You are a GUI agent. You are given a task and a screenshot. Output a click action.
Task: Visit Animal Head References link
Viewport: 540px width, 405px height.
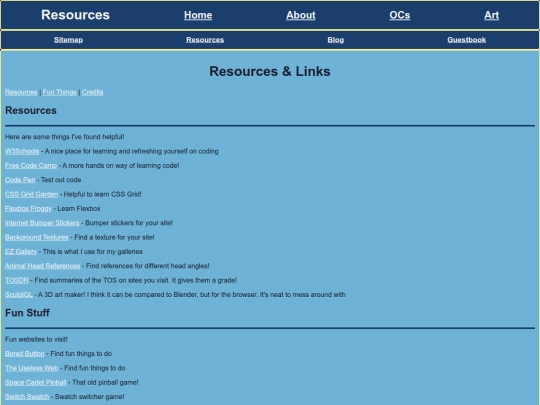(x=42, y=266)
